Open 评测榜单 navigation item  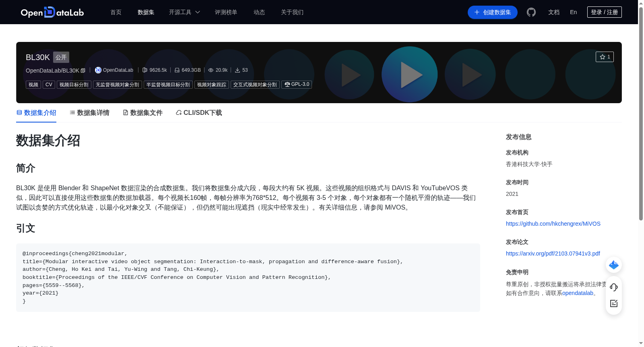[x=226, y=12]
